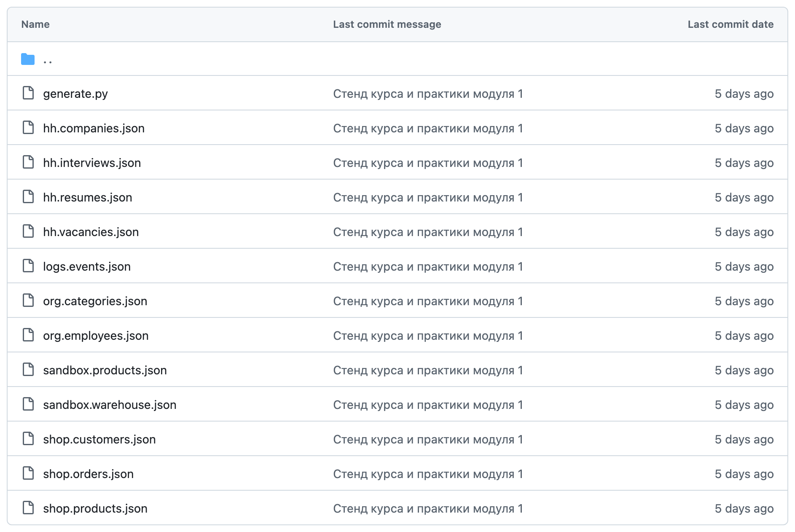Click the file icon beside sandbox.warehouse.json
Viewport: 795px width, 532px height.
tap(28, 404)
